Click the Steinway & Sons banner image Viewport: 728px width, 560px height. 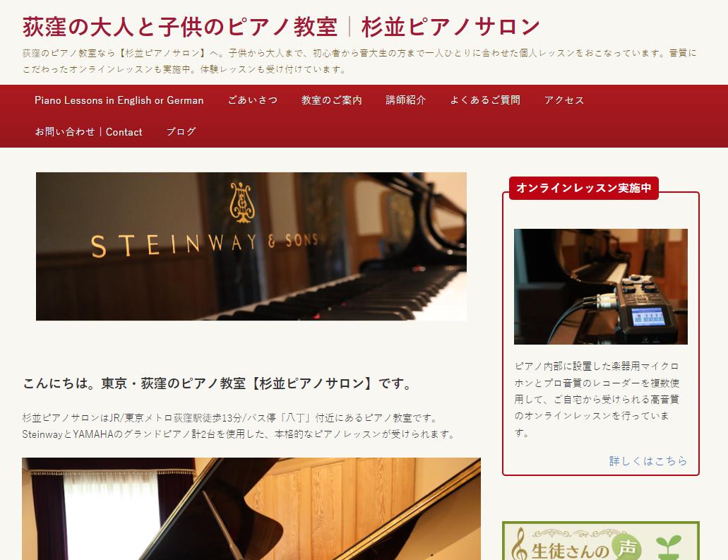point(251,246)
